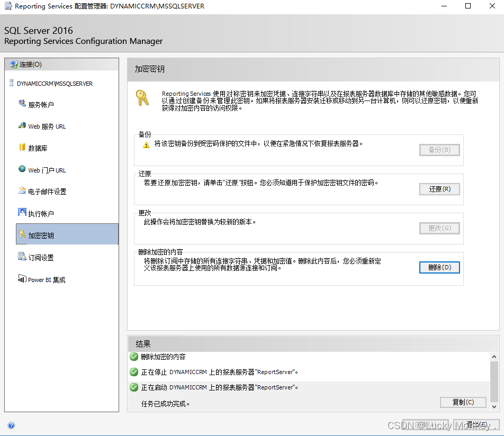
Task: Click the Web 服务 URL icon
Action: 22,125
